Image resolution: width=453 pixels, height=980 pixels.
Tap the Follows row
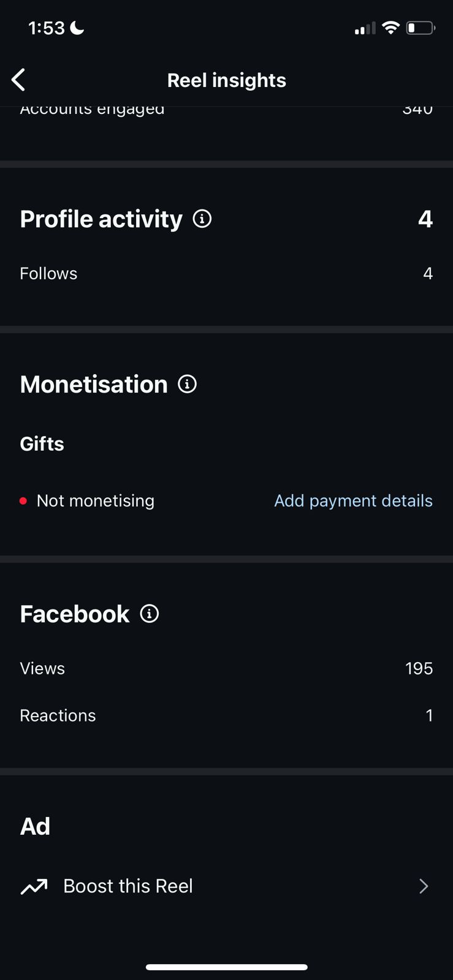(226, 273)
